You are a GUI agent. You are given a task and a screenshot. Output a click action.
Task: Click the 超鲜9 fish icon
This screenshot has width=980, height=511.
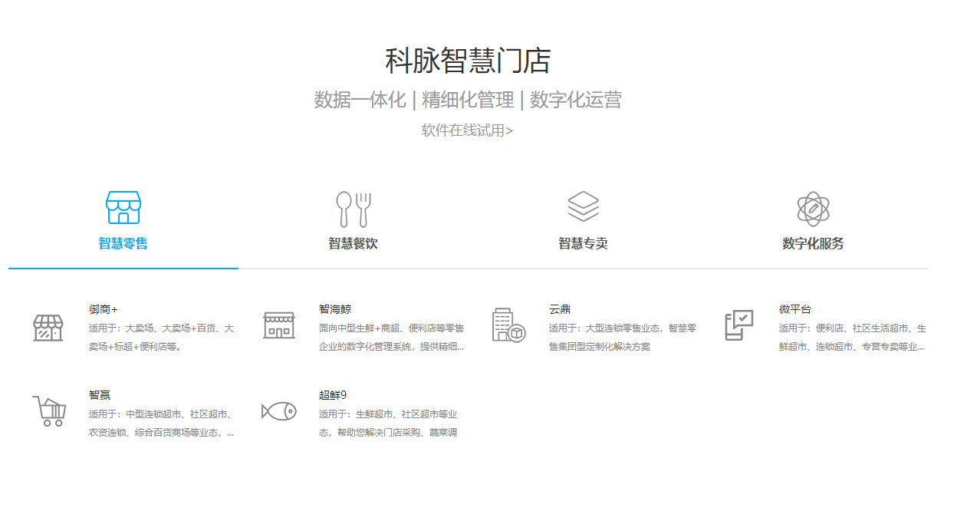[278, 411]
